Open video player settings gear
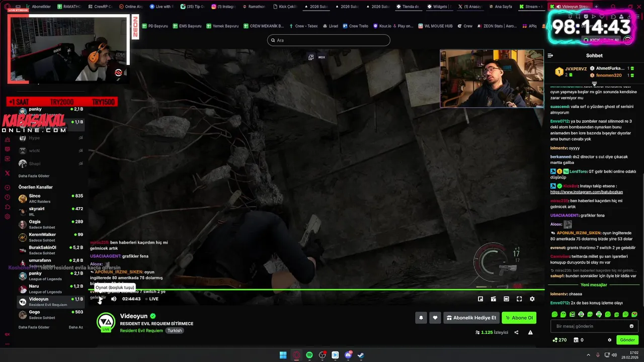 point(532,299)
